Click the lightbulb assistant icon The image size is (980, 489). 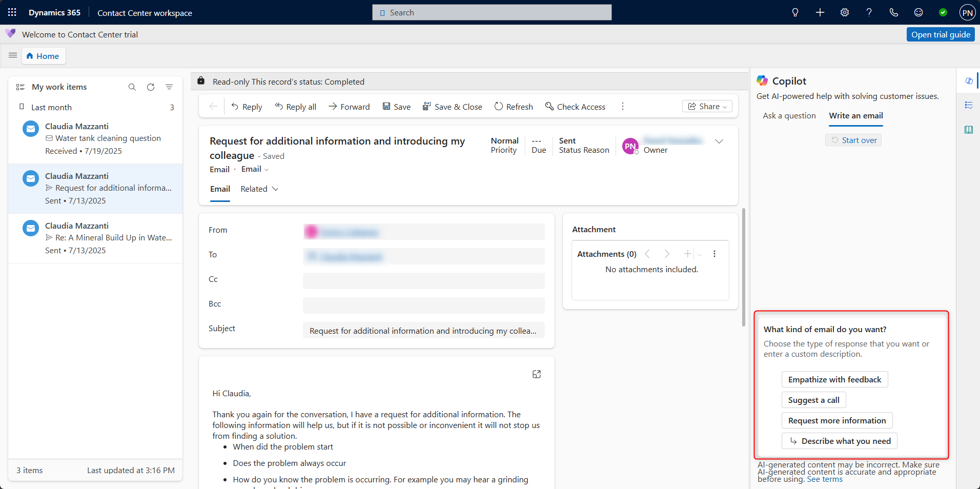795,12
